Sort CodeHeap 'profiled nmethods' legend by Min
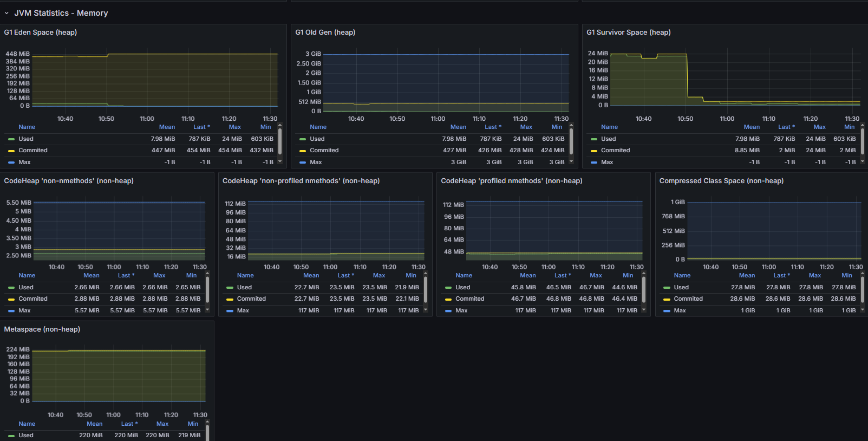 pyautogui.click(x=628, y=276)
